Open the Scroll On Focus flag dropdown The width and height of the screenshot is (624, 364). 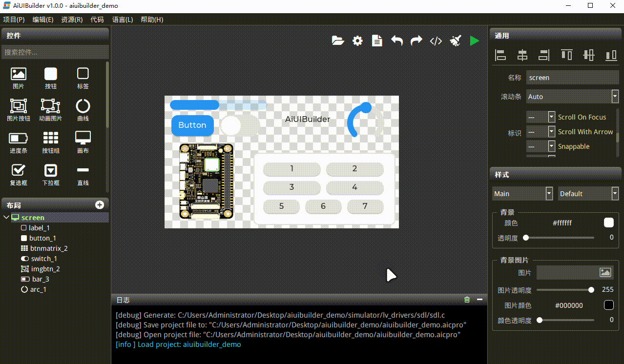click(x=552, y=117)
